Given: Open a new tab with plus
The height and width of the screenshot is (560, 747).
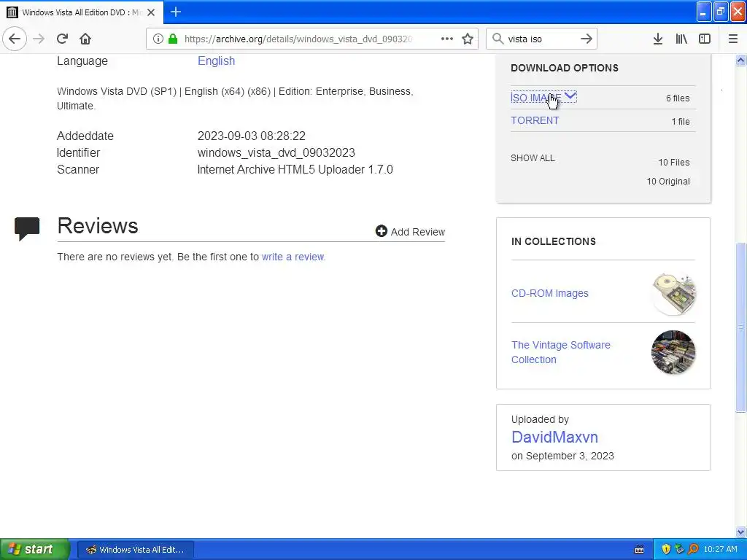Looking at the screenshot, I should pos(176,12).
